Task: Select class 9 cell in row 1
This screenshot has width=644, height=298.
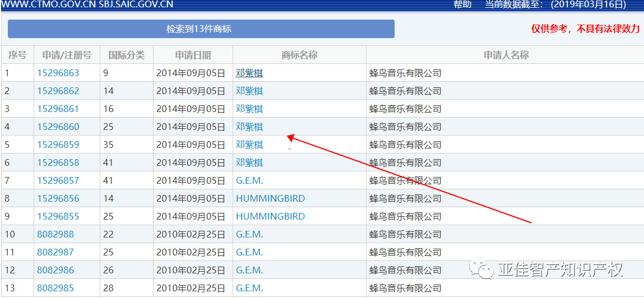Action: pos(127,73)
